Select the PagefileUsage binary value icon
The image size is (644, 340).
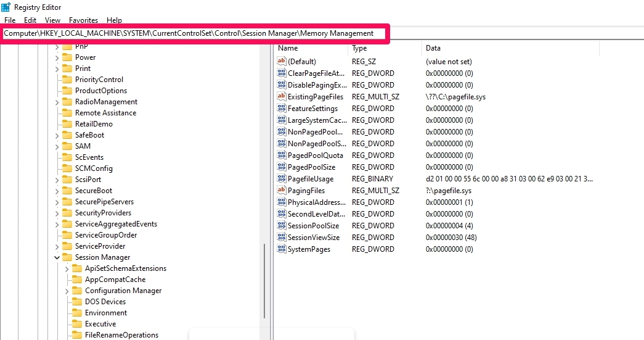pos(282,179)
